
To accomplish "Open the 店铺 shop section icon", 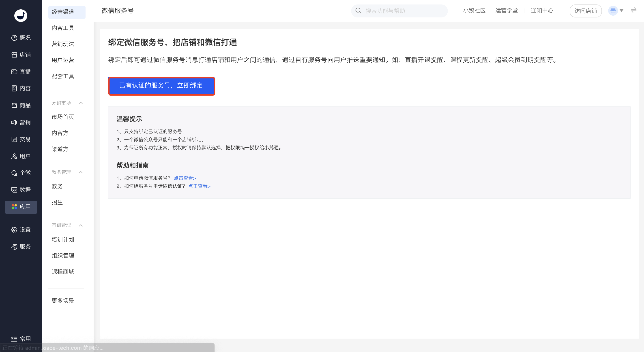I will [x=14, y=55].
